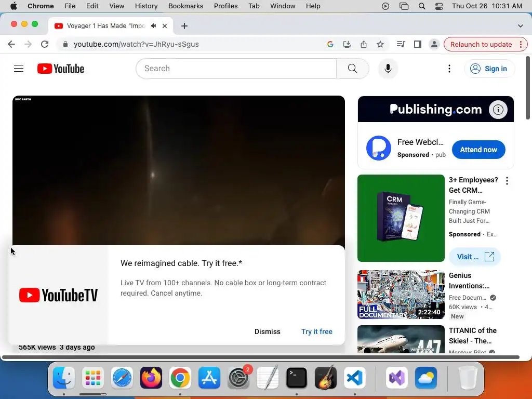
Task: Open options for the CRM ad
Action: tap(507, 181)
